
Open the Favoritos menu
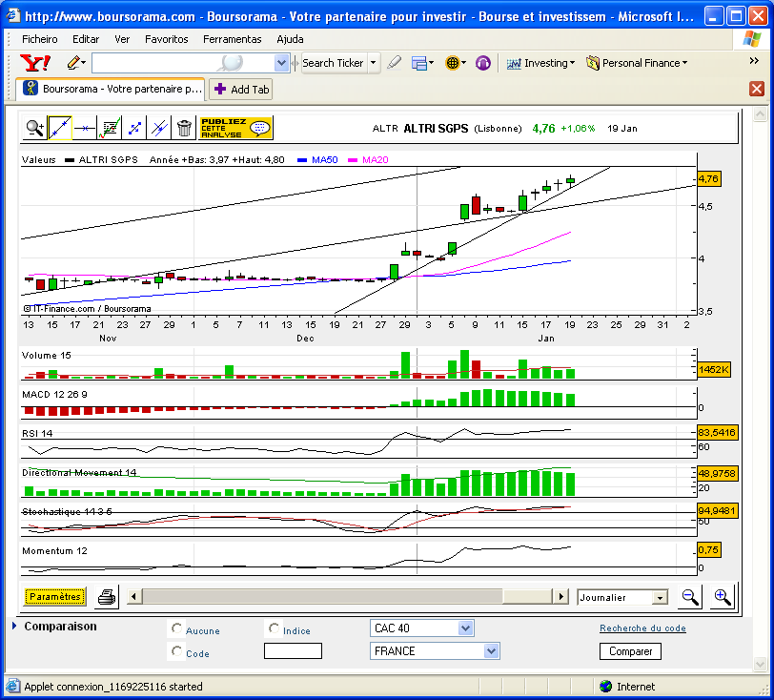pyautogui.click(x=167, y=39)
